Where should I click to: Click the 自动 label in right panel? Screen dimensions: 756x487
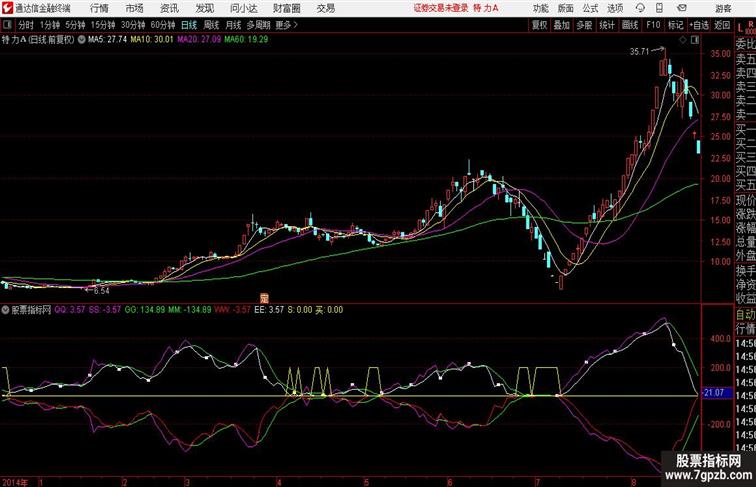[745, 314]
